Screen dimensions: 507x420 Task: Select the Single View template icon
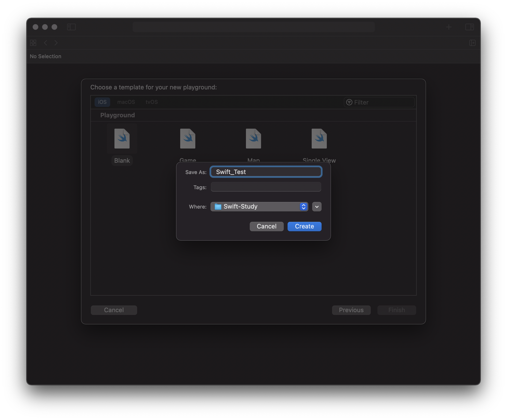319,139
